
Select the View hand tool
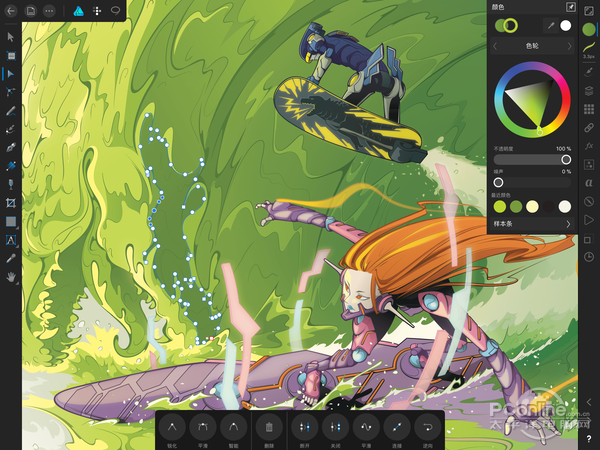pyautogui.click(x=11, y=277)
